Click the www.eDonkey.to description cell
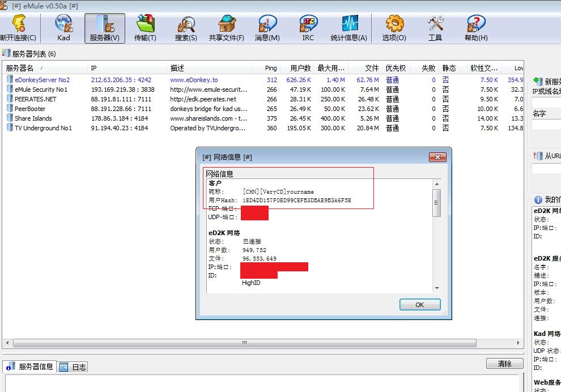The height and width of the screenshot is (392, 561). (194, 80)
